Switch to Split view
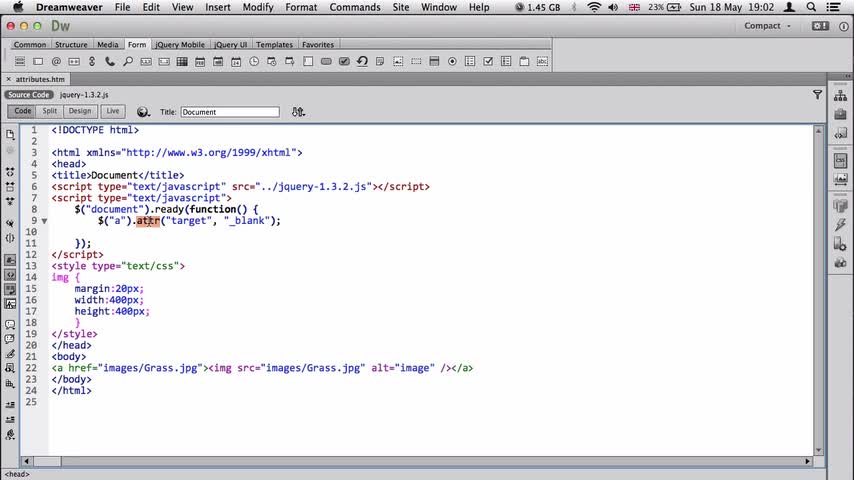This screenshot has width=854, height=480. [50, 111]
